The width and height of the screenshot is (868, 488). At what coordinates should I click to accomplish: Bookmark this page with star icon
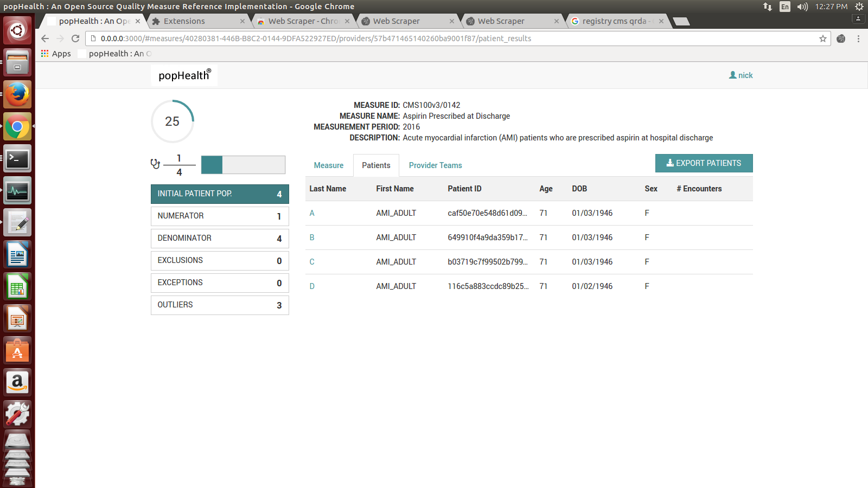822,38
